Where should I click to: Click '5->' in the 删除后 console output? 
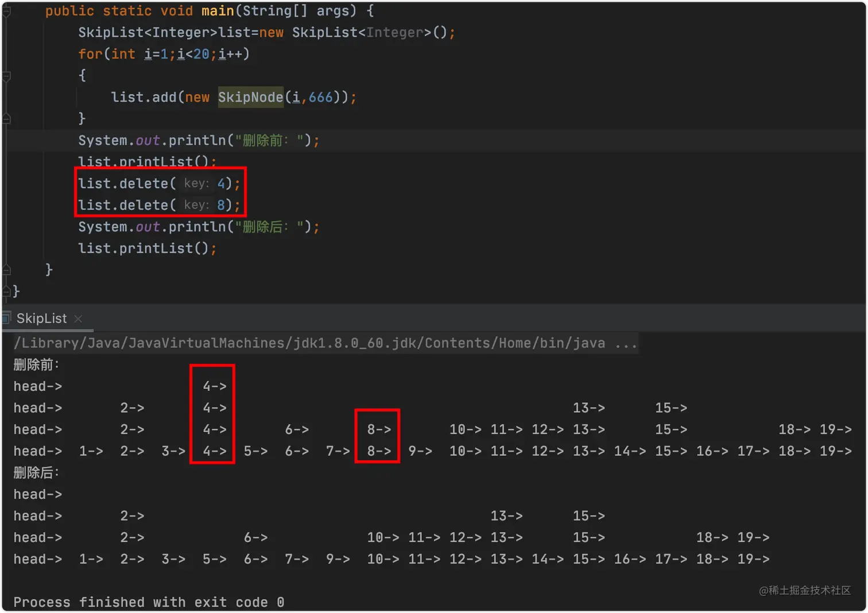tap(214, 560)
